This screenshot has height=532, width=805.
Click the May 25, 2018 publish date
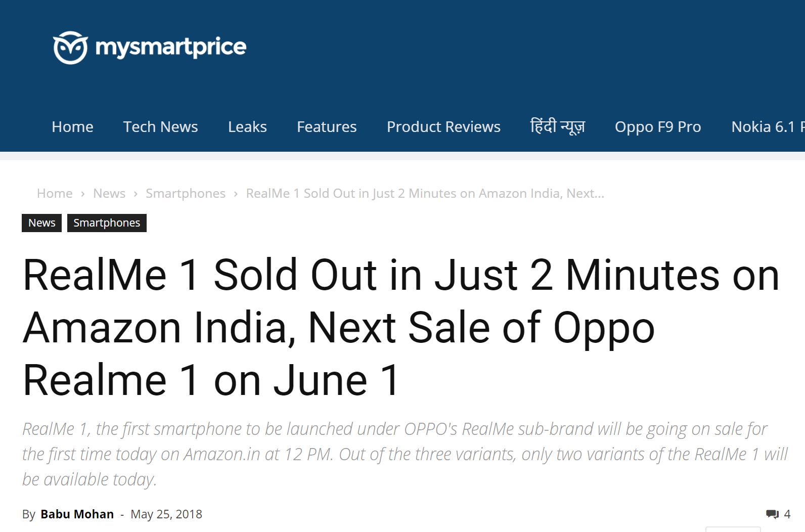coord(166,514)
